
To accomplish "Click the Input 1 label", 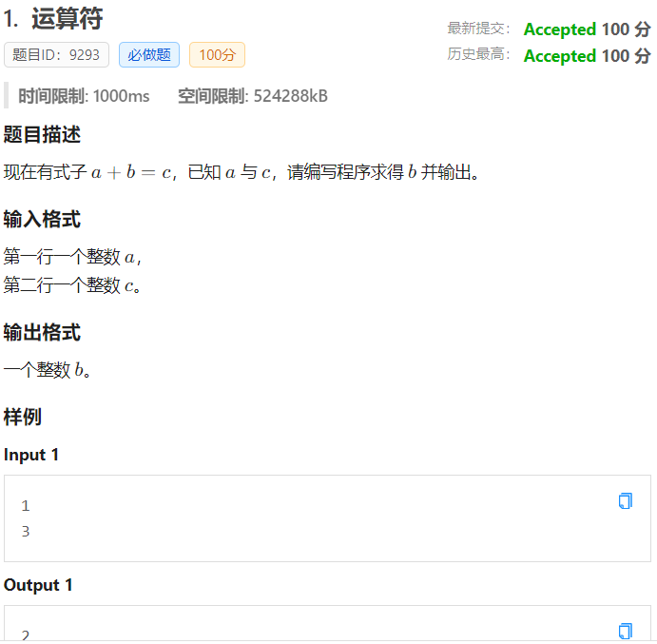I will (31, 455).
